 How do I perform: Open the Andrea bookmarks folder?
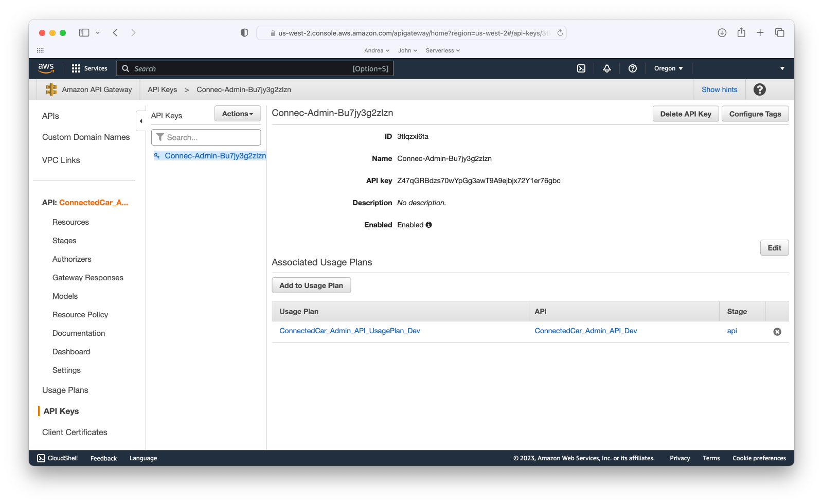pos(377,50)
